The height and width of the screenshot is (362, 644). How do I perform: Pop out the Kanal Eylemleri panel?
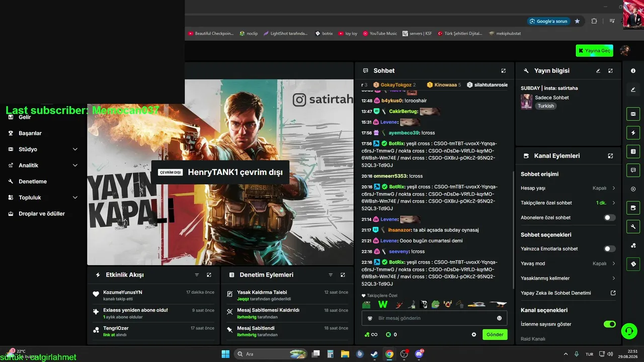[610, 156]
